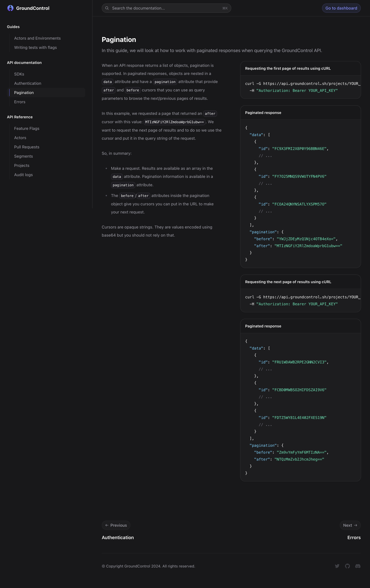The height and width of the screenshot is (588, 370).
Task: Click the GroundControl brand name
Action: point(33,8)
